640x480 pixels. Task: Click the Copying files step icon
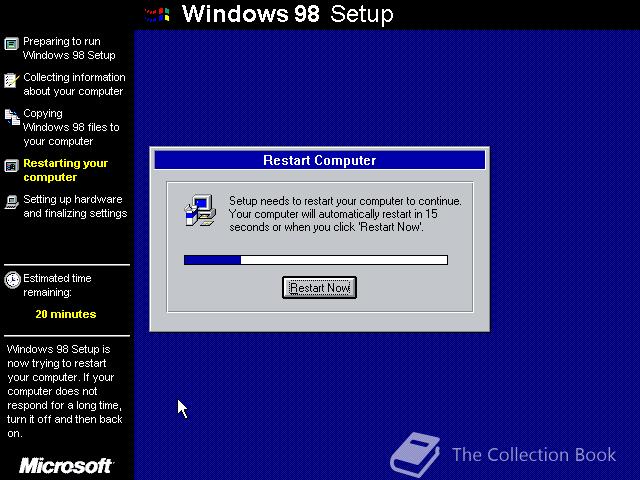pos(12,117)
